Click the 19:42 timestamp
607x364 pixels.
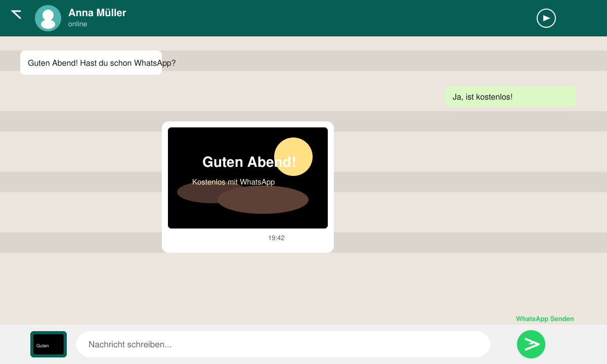point(276,238)
